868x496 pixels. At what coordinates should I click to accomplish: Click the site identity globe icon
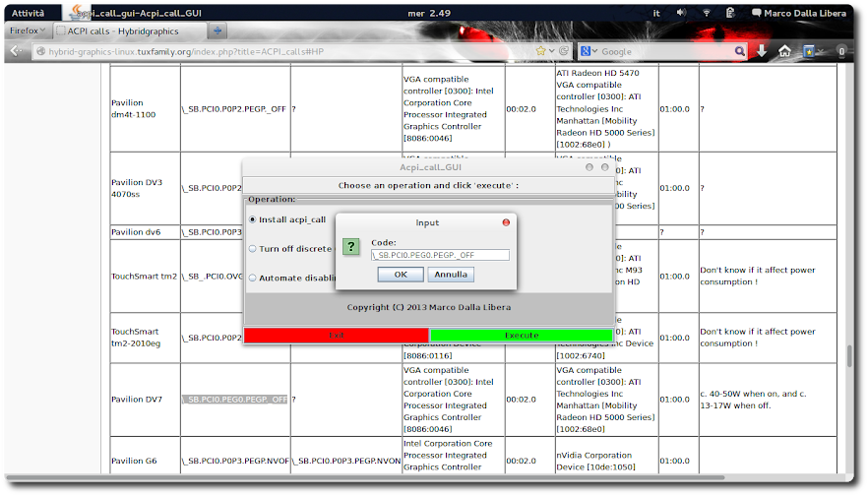(x=40, y=51)
